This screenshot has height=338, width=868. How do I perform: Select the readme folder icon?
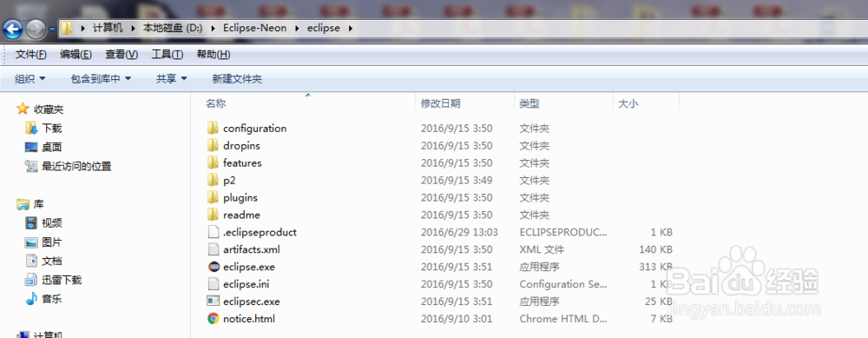[214, 215]
